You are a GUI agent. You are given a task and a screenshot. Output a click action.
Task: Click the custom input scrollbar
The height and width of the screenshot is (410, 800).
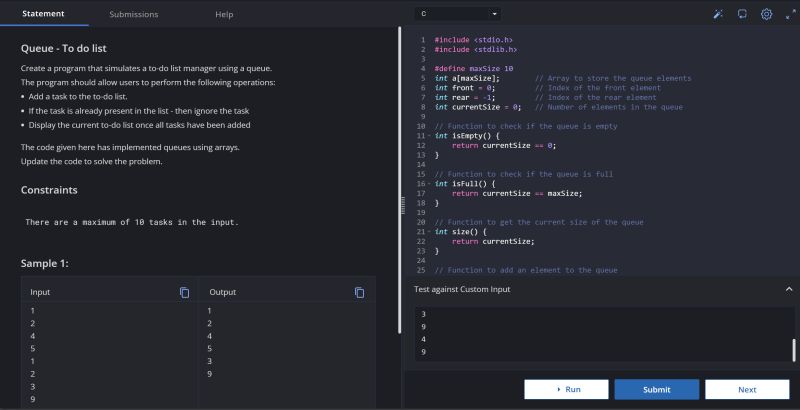pos(793,350)
